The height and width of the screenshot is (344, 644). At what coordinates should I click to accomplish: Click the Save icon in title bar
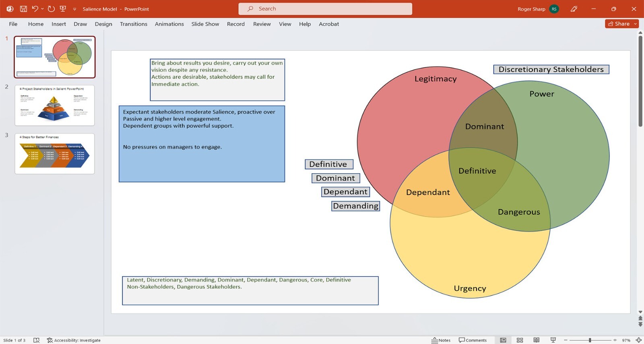[x=23, y=9]
